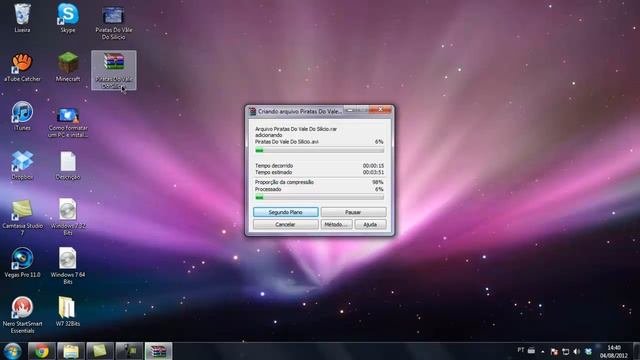
Task: Click the 'Tempo decorrido' label text
Action: [x=274, y=166]
